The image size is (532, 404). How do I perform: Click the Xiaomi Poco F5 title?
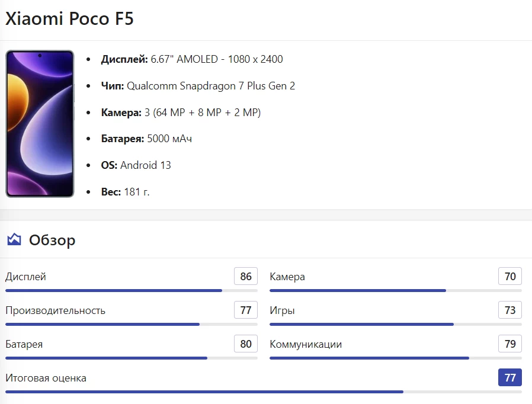point(69,19)
